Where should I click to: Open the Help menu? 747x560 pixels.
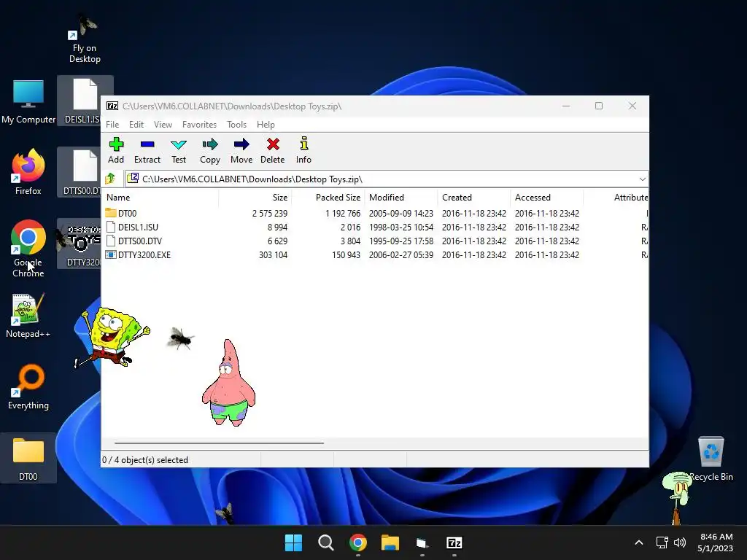coord(266,124)
